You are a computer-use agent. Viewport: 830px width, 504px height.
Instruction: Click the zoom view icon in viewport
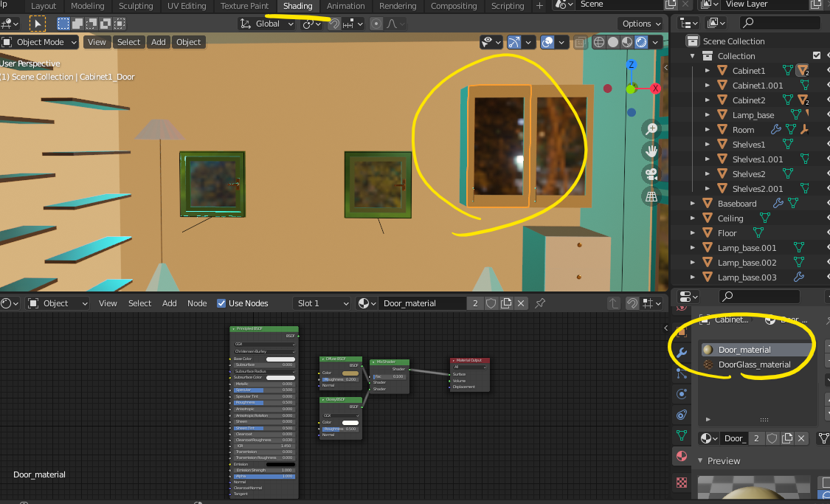[651, 128]
